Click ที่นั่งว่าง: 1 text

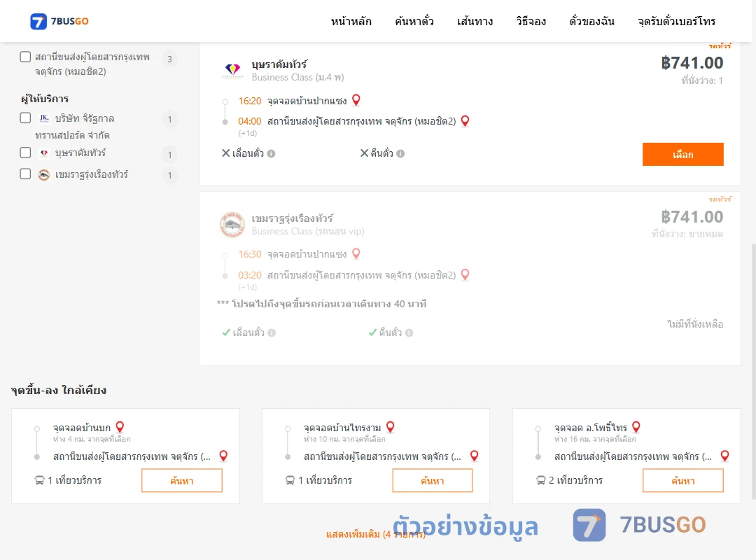[x=702, y=80]
